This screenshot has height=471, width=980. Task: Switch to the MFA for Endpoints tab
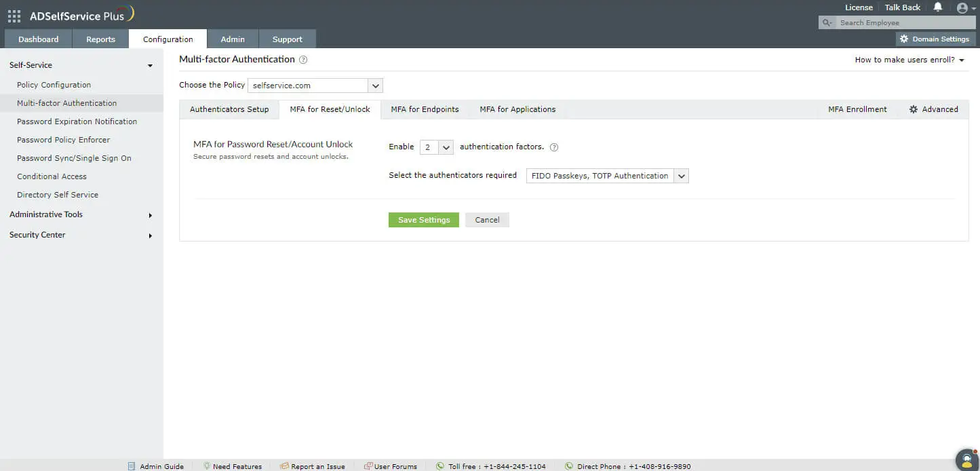[x=425, y=109]
